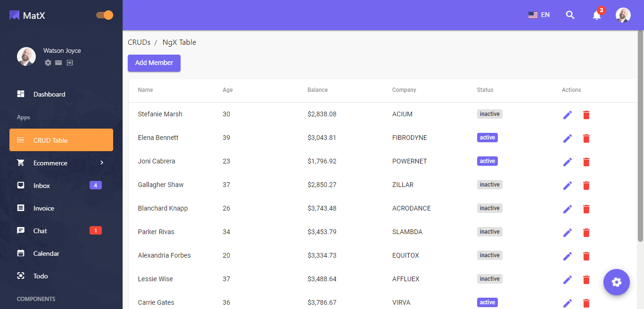Expand the Ecommerce menu chevron

click(101, 163)
